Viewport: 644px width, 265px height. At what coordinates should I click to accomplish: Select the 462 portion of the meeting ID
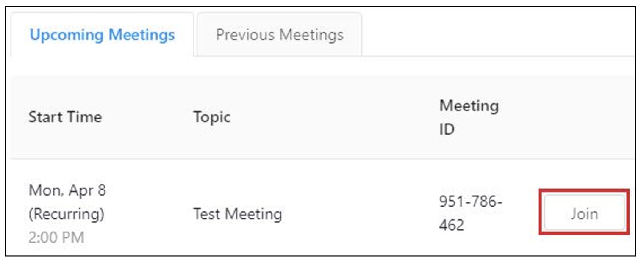pos(452,225)
